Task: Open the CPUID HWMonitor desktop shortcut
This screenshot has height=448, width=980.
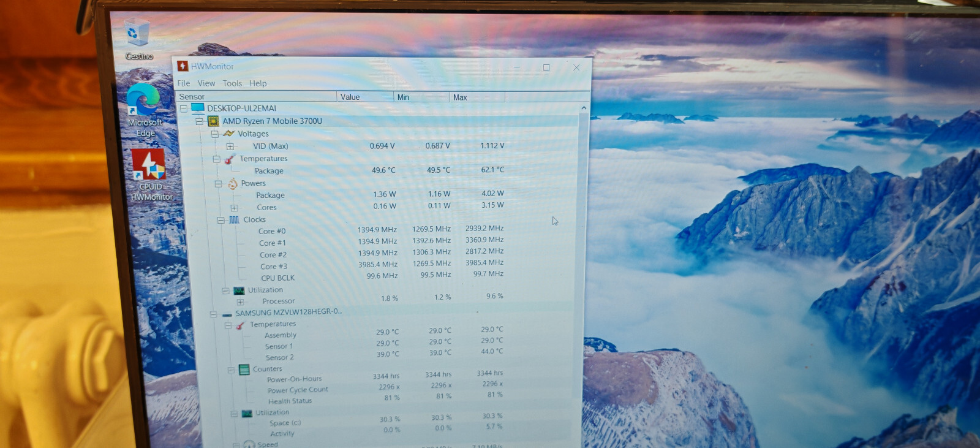Action: (x=151, y=175)
